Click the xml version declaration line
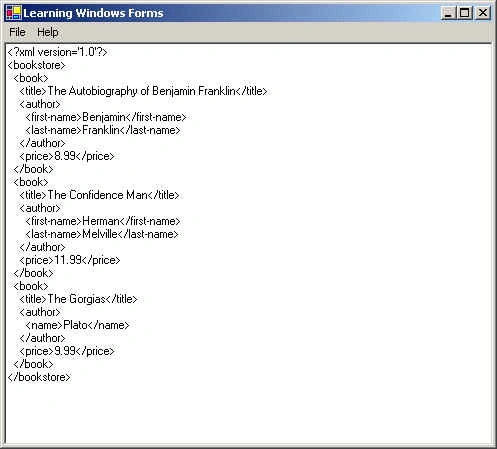This screenshot has height=449, width=497. (x=57, y=52)
